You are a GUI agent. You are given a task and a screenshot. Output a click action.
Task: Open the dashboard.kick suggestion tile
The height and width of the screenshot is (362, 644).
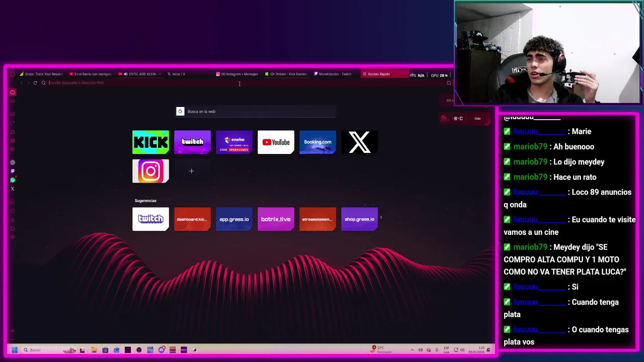pyautogui.click(x=192, y=219)
